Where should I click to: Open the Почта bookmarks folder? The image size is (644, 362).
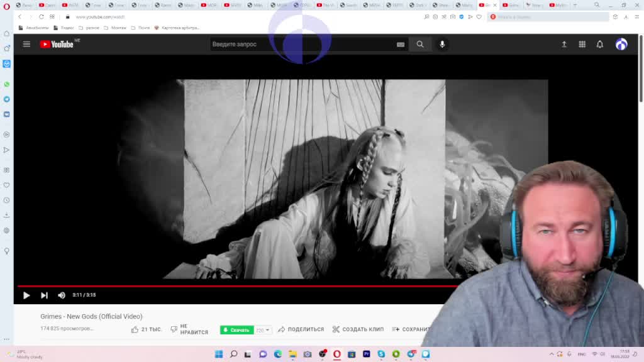click(140, 28)
